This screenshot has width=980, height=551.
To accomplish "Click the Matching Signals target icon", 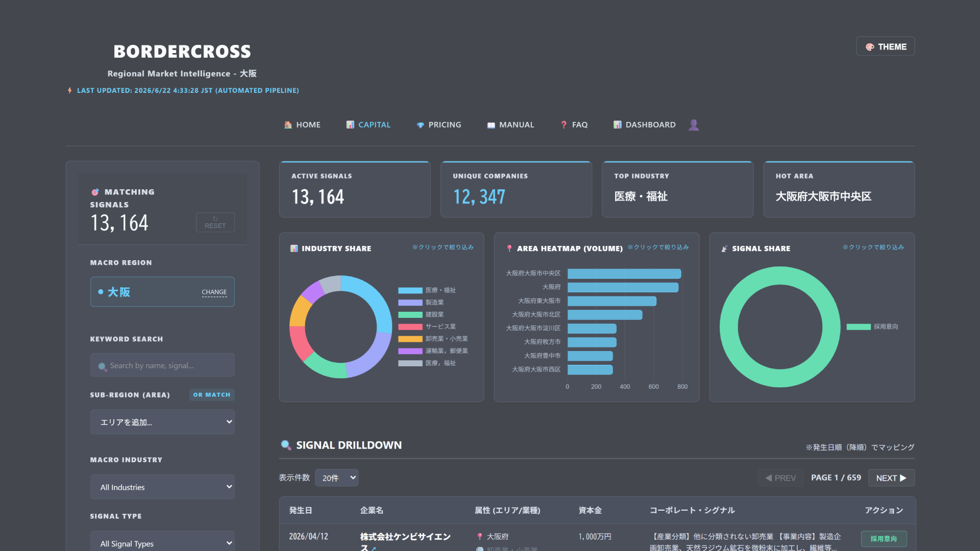I will tap(95, 192).
